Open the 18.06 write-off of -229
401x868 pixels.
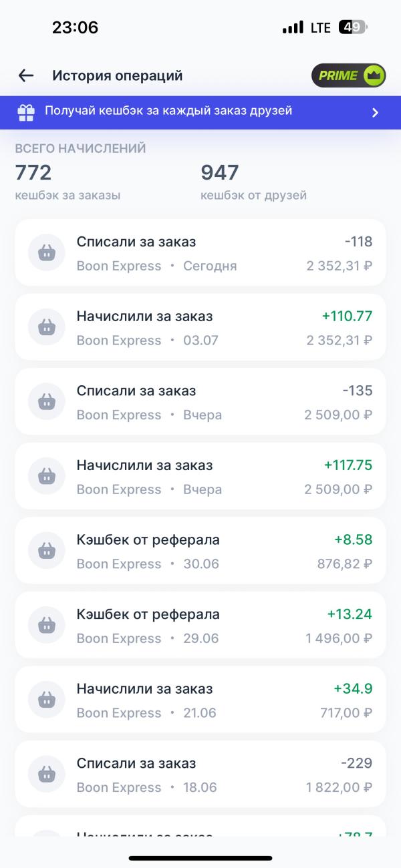tap(200, 775)
